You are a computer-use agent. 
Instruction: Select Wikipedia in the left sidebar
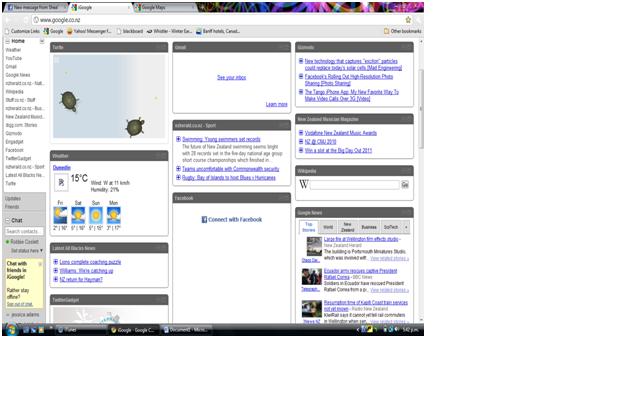click(x=14, y=92)
